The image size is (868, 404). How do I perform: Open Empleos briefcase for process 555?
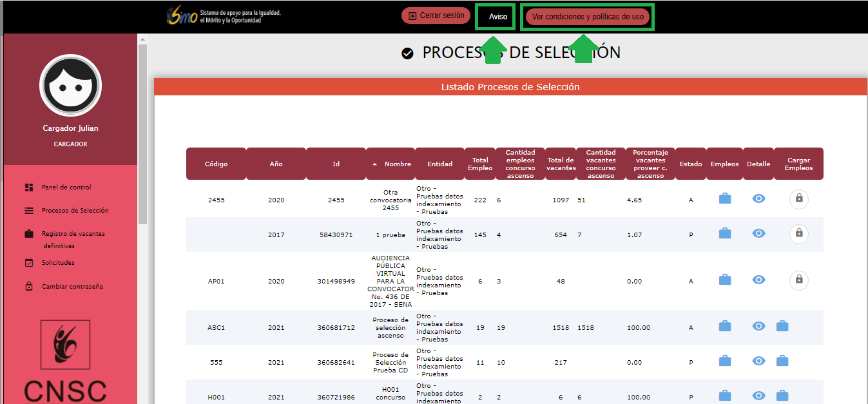pos(725,361)
